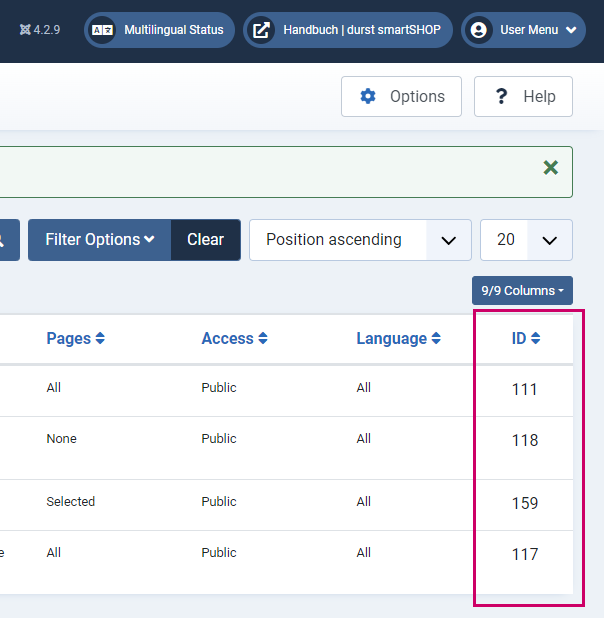
Task: Click Pages value None
Action: (x=62, y=439)
